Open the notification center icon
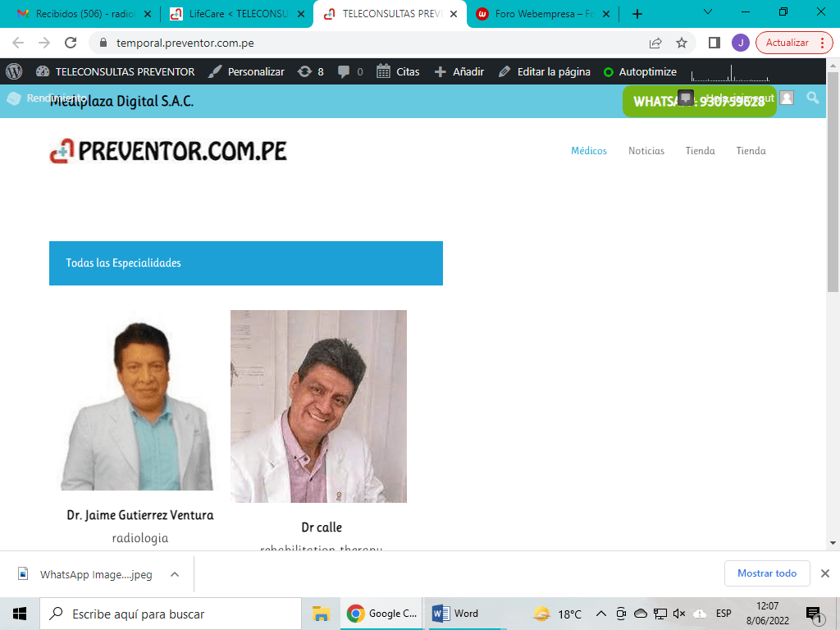The height and width of the screenshot is (630, 840). 814,614
